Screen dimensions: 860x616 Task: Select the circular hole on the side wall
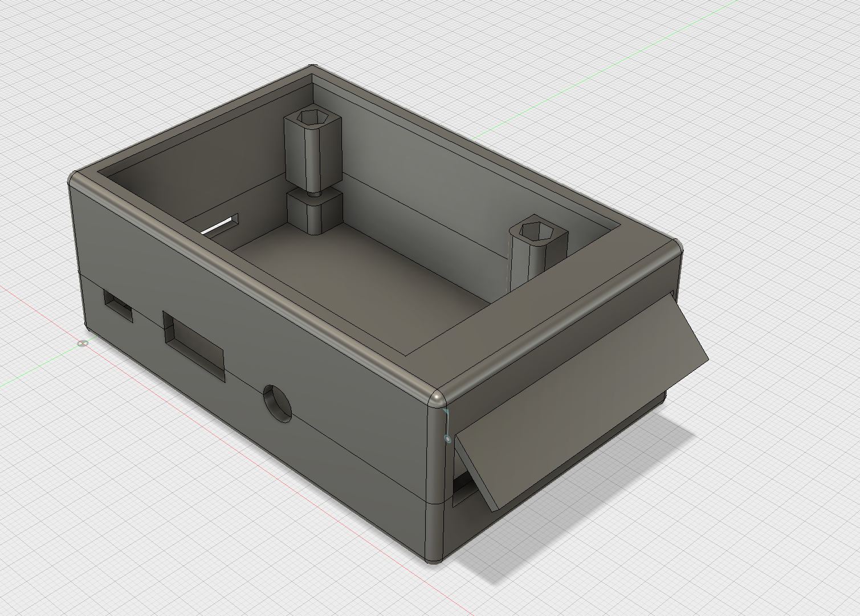click(x=278, y=403)
